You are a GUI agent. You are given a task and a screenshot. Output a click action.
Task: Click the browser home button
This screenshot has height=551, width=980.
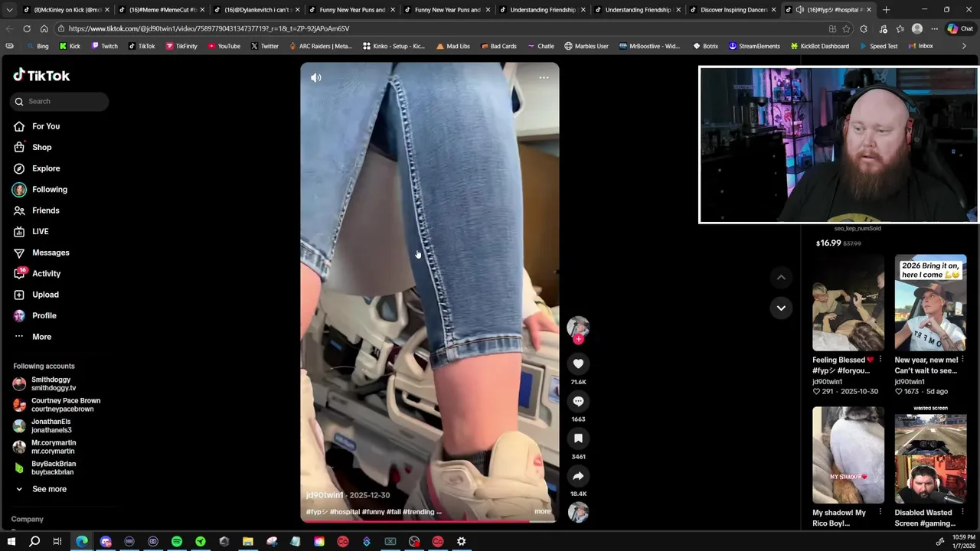point(44,28)
